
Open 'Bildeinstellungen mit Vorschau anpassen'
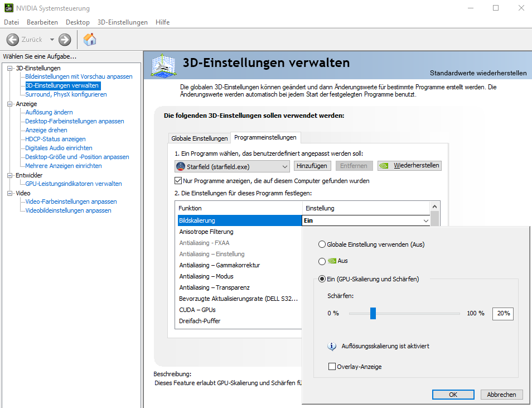pos(79,76)
